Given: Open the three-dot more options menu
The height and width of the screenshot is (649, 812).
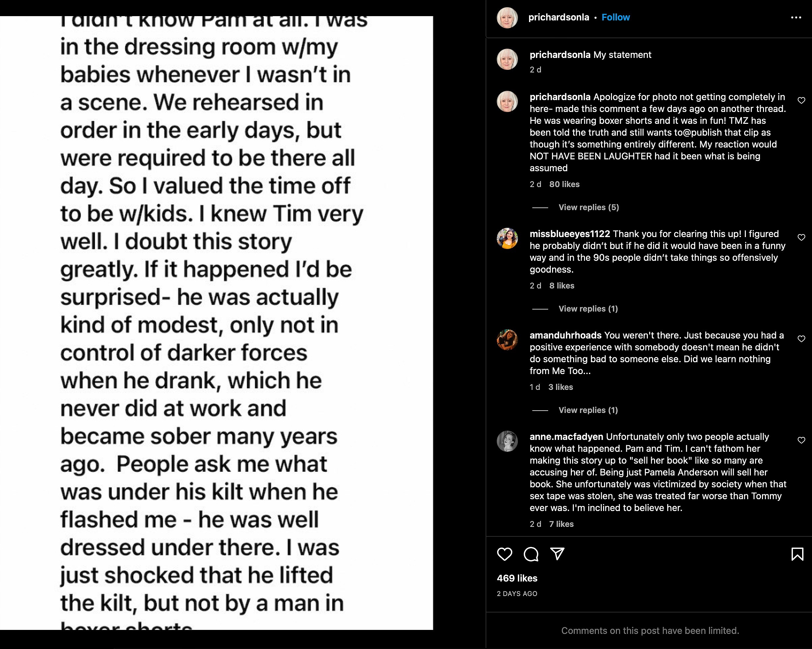Looking at the screenshot, I should (796, 17).
